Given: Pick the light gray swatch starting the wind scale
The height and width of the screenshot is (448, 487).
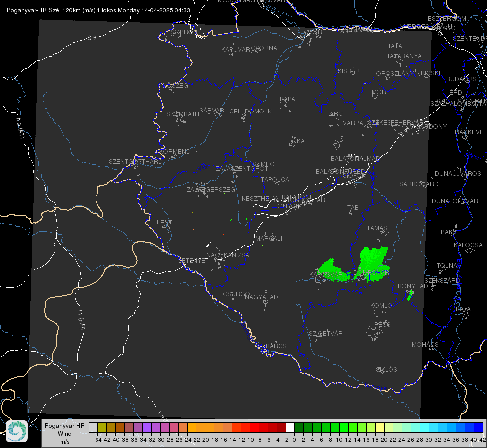Looking at the screenshot, I should point(93,428).
